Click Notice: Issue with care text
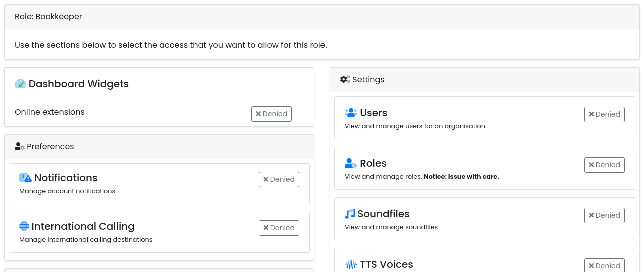 click(x=461, y=176)
